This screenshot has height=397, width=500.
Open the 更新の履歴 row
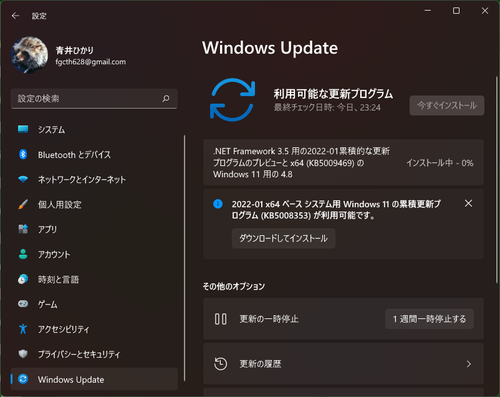click(343, 364)
